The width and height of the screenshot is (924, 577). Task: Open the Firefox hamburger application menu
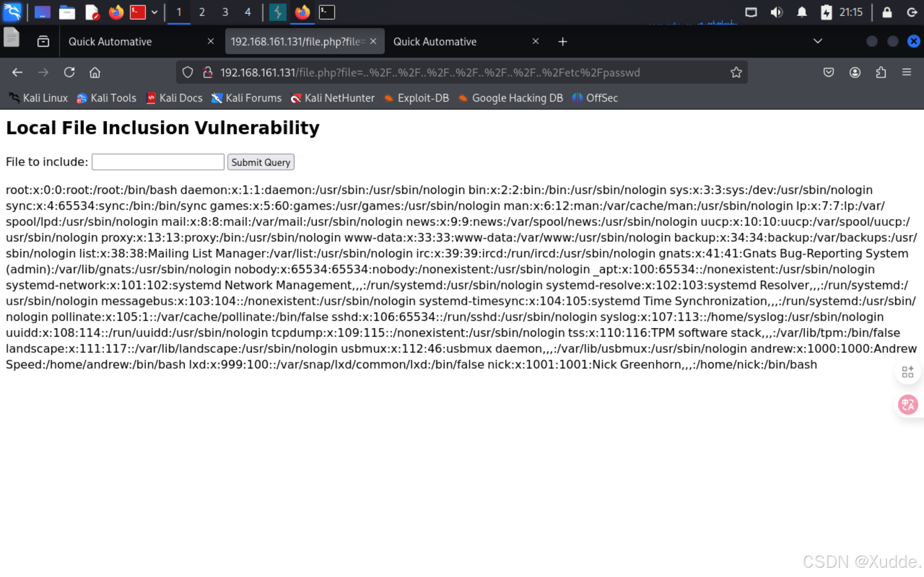coord(906,72)
